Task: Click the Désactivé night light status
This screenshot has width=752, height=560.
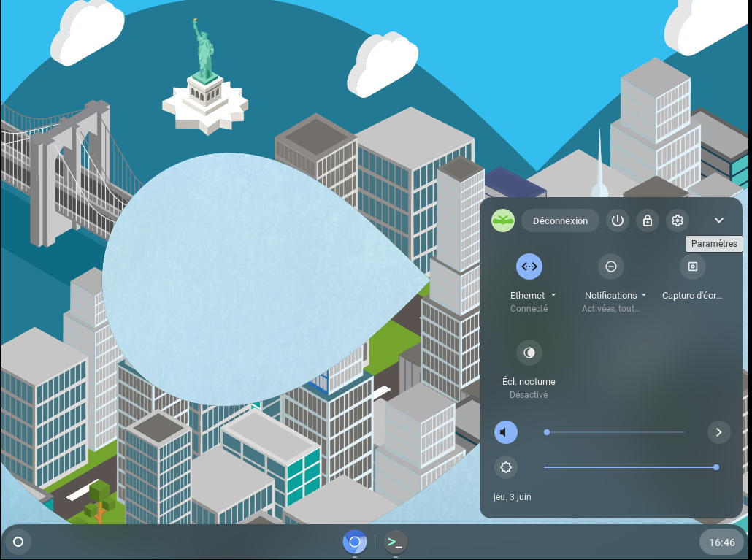Action: [529, 395]
